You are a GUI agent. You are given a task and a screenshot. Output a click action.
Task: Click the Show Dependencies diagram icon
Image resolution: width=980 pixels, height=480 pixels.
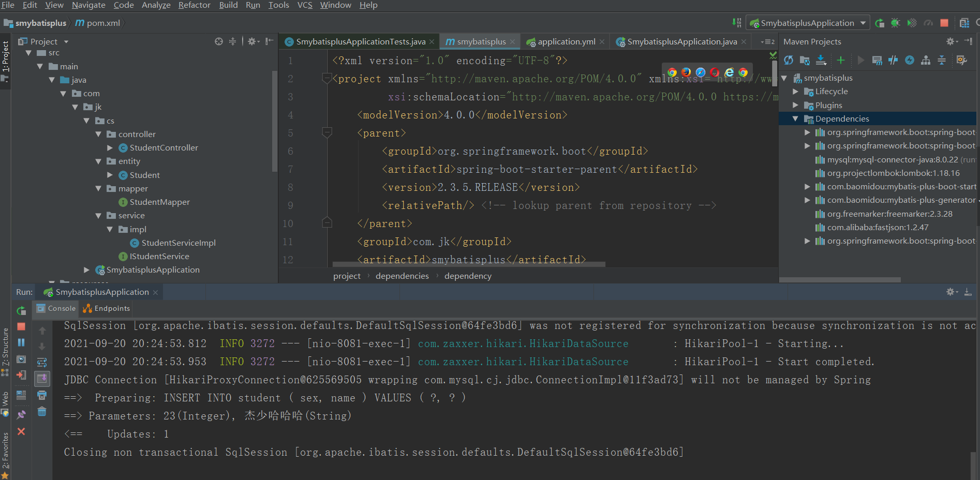point(926,61)
